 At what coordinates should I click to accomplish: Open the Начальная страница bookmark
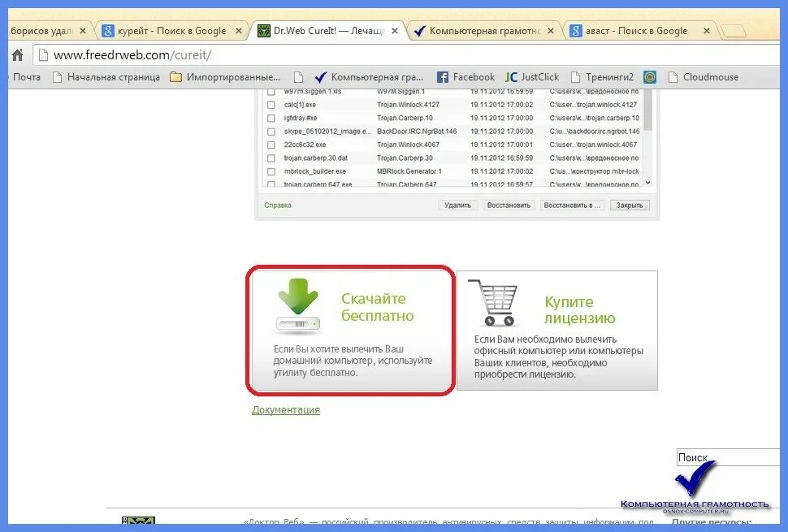click(x=106, y=77)
